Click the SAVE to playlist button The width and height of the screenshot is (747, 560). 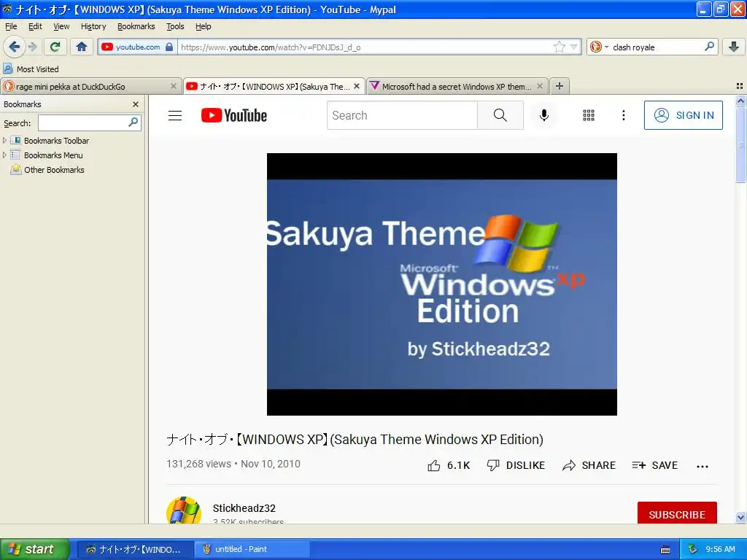(654, 465)
